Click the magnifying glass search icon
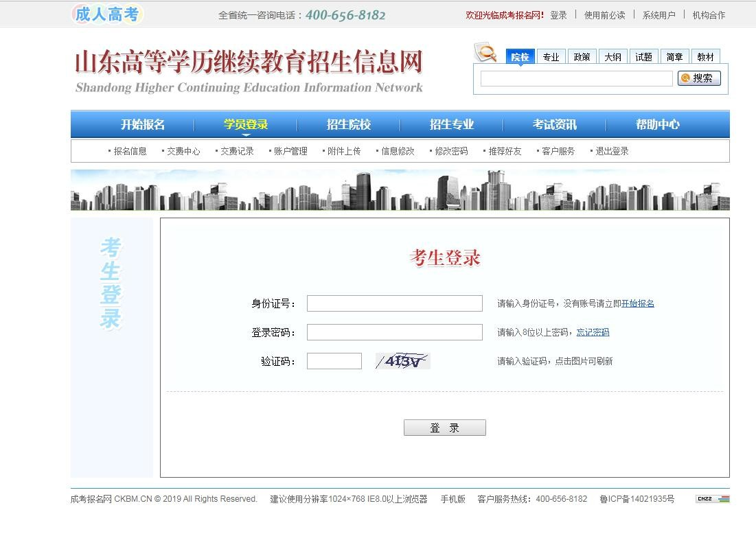Image resolution: width=756 pixels, height=534 pixels. click(485, 52)
